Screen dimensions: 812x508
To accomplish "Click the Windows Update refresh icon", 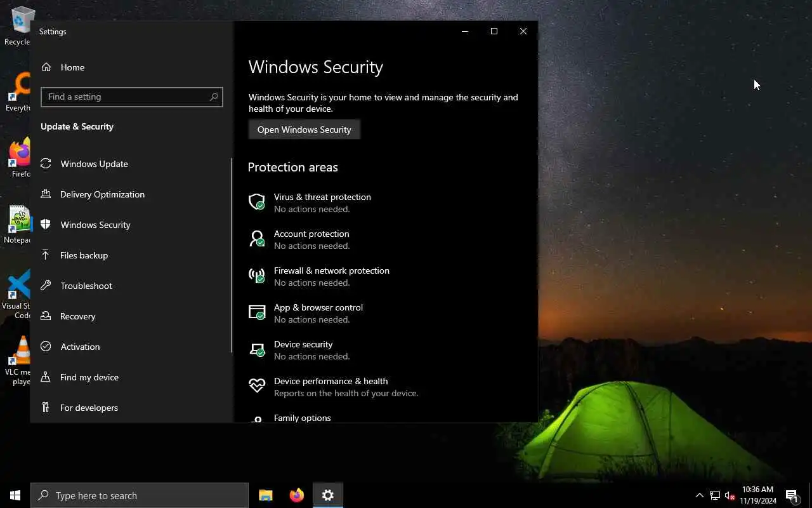I will click(x=46, y=164).
